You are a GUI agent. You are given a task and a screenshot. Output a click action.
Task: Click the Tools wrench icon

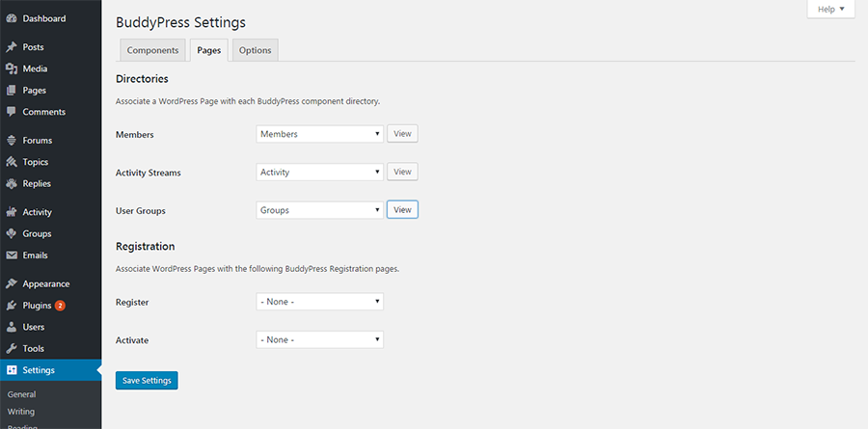tap(11, 349)
